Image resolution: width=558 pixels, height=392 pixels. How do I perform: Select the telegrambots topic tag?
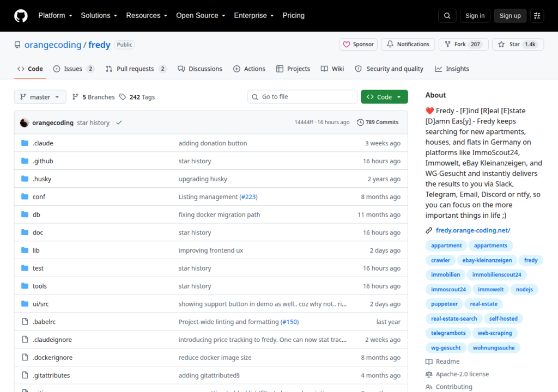click(x=448, y=333)
